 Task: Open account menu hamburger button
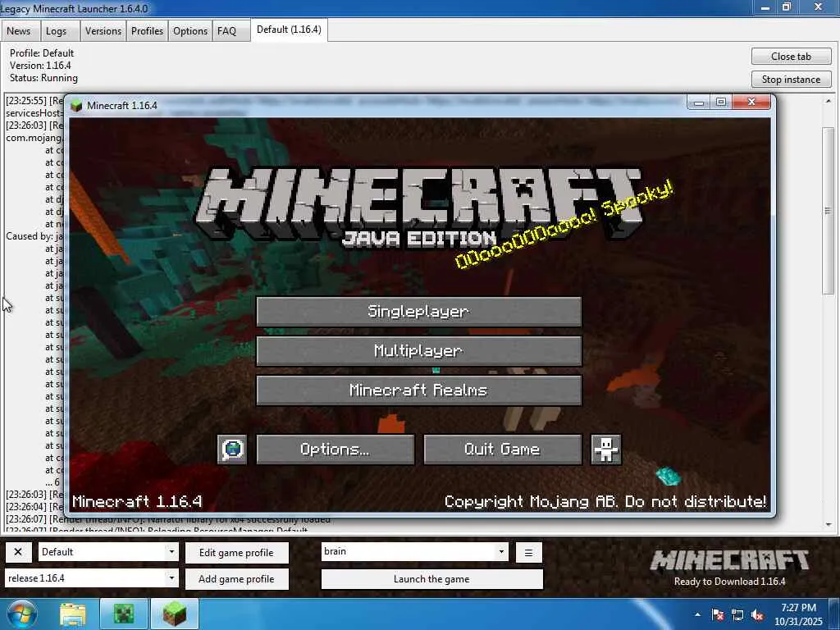[529, 552]
